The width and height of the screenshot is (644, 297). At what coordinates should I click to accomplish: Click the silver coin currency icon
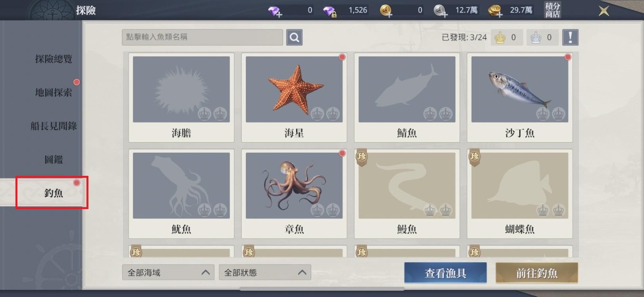coord(440,11)
